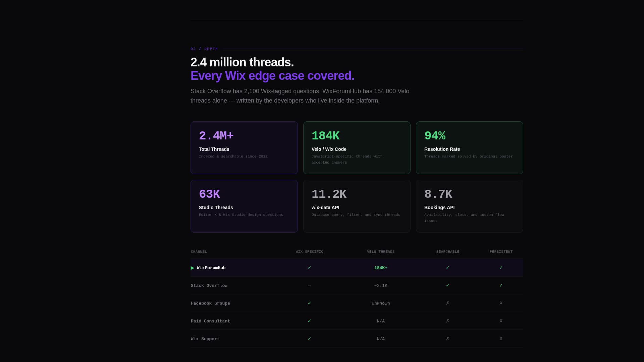
Task: Toggle the PERSISTENT checkmark for WixForumHub
Action: tap(501, 268)
